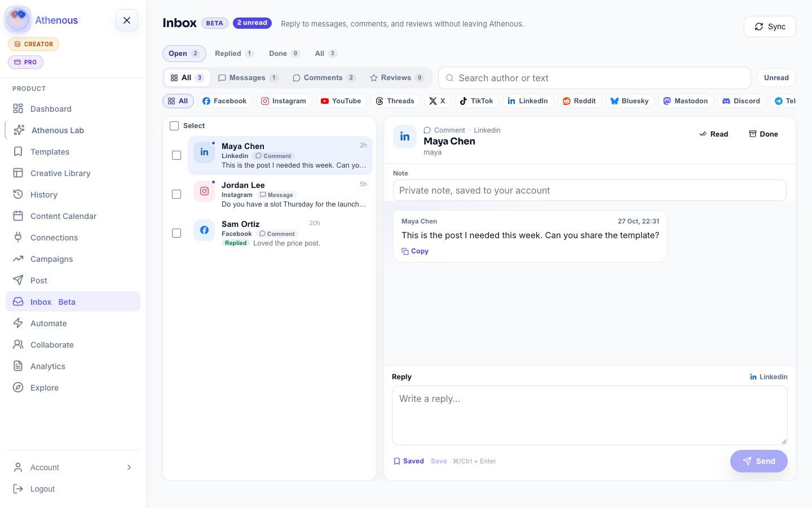Go to Templates bookmark icon
Image resolution: width=812 pixels, height=508 pixels.
pos(18,152)
